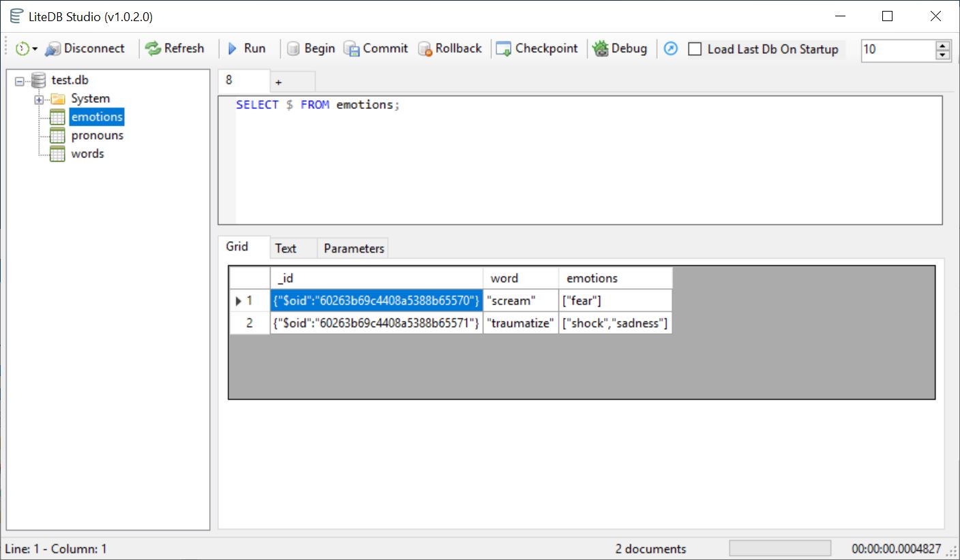Screen dimensions: 960x560
Task: Click the blue compass icon in toolbar
Action: 671,48
